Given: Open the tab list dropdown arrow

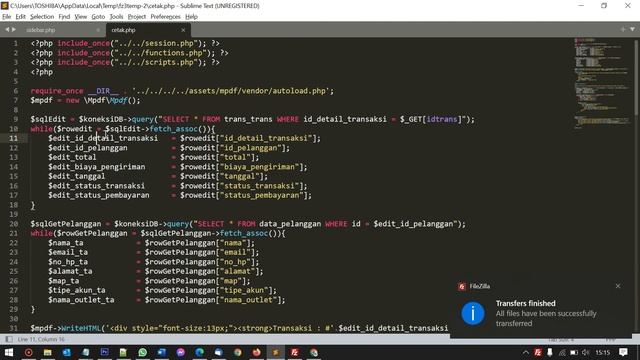Looking at the screenshot, I should tap(632, 29).
